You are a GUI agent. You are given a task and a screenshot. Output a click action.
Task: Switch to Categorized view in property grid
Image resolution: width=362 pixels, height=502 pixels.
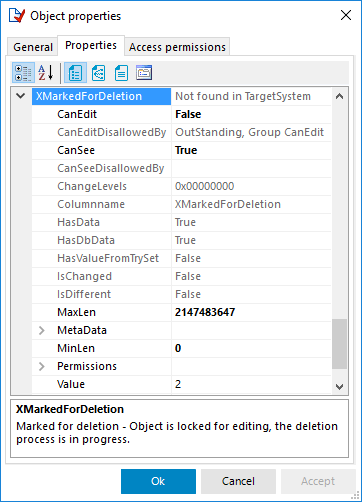point(23,73)
